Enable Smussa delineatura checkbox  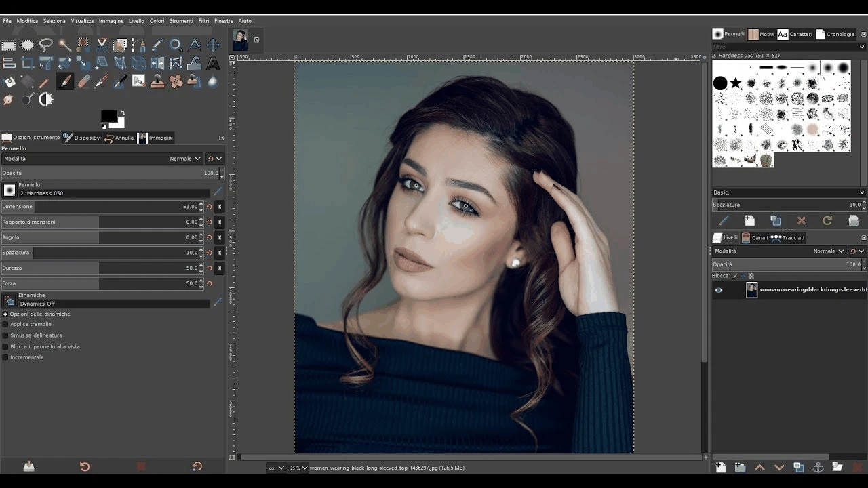click(5, 335)
